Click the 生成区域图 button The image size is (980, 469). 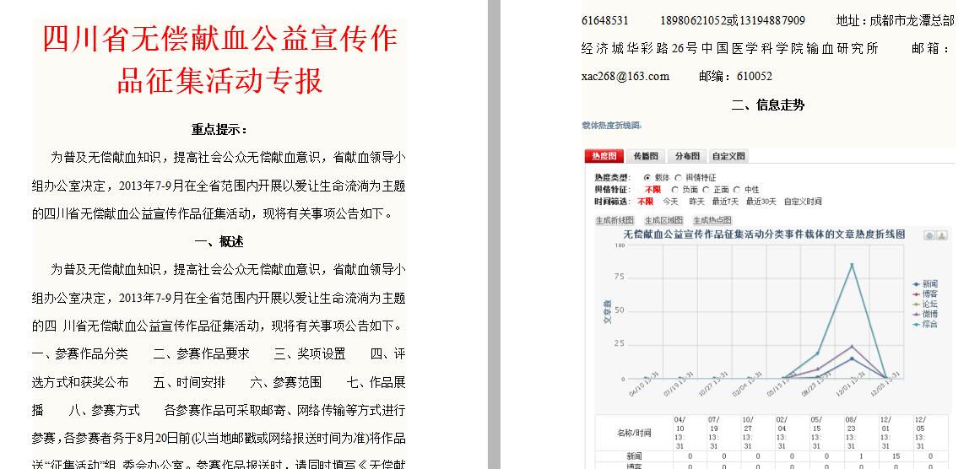pyautogui.click(x=663, y=220)
